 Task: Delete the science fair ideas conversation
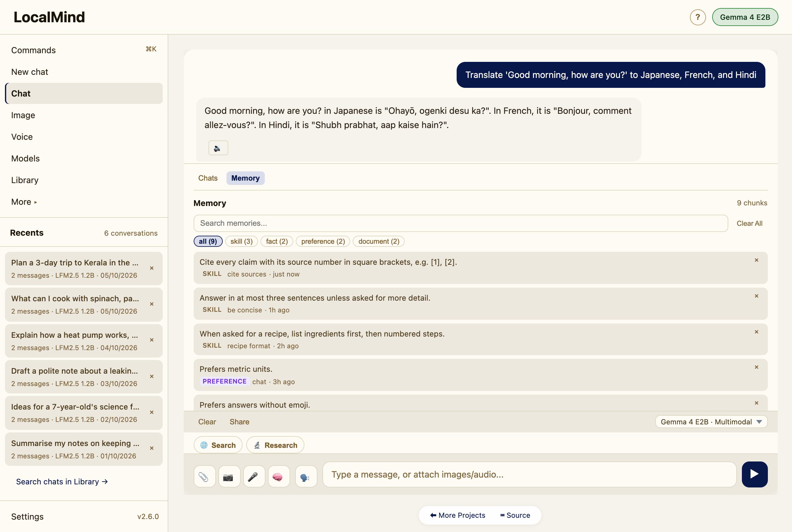pyautogui.click(x=152, y=412)
